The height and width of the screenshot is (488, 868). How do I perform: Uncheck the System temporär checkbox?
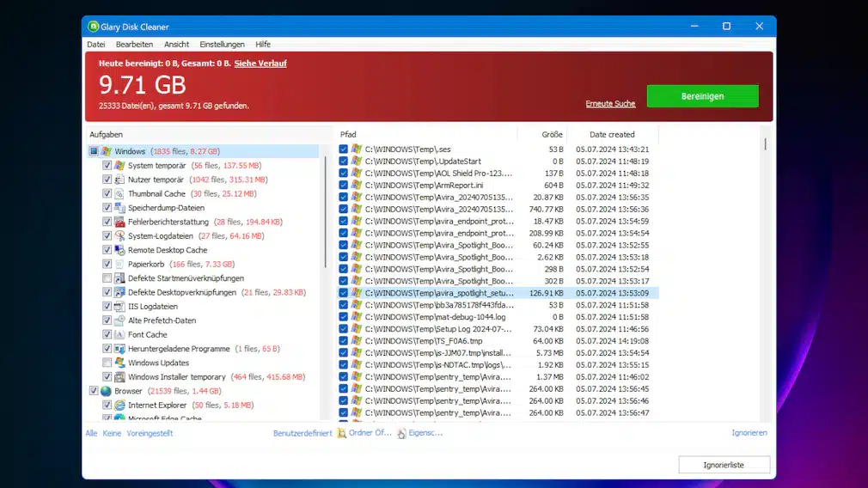click(107, 166)
